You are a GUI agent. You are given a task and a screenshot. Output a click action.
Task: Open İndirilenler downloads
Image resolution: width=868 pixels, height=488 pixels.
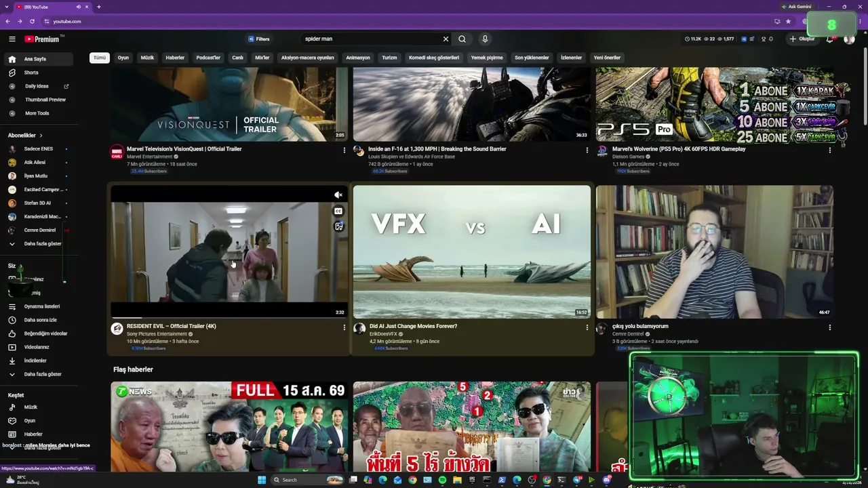coord(38,361)
